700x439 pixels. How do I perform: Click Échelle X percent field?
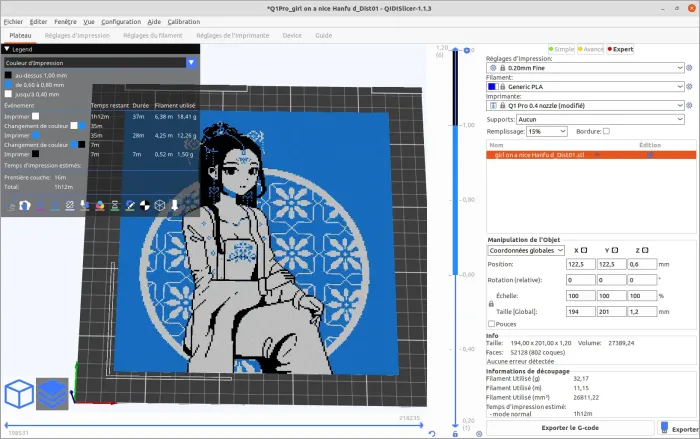point(580,296)
